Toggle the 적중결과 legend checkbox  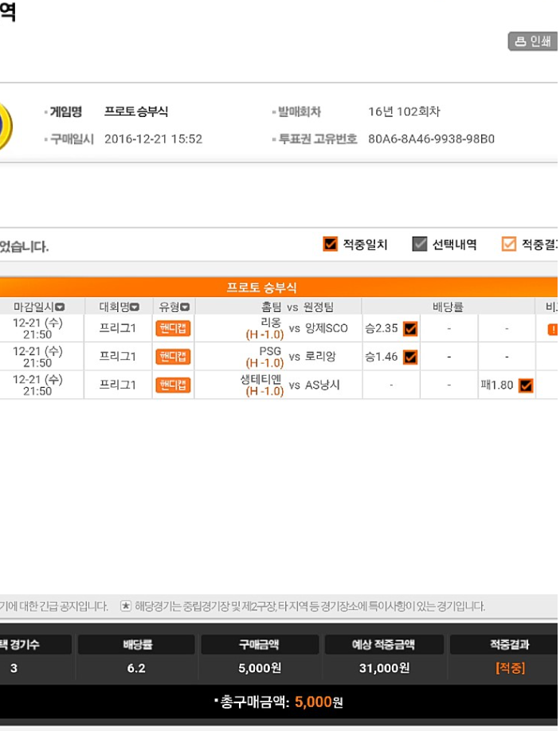pyautogui.click(x=509, y=244)
